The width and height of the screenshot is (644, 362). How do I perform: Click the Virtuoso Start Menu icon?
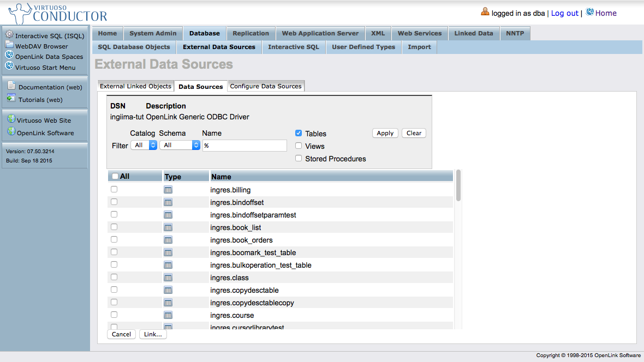click(9, 65)
